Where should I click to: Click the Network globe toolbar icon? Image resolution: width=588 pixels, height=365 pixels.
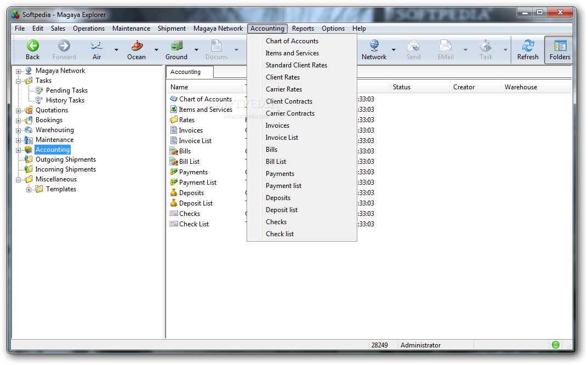[x=374, y=46]
